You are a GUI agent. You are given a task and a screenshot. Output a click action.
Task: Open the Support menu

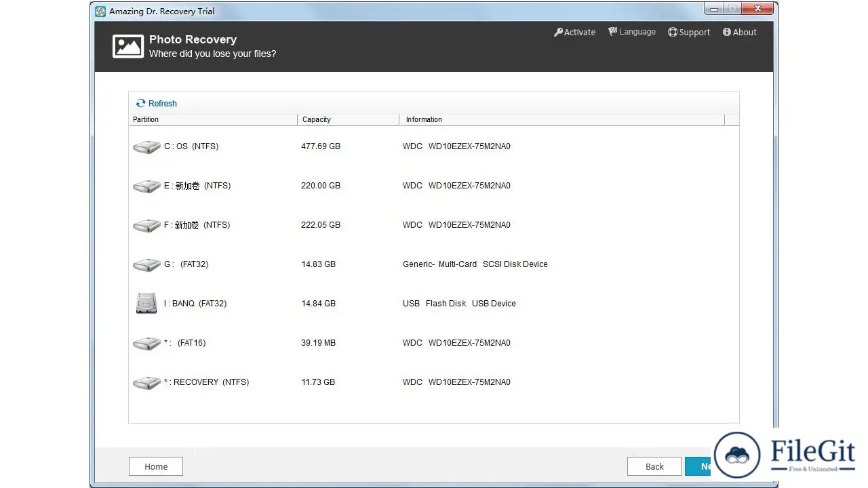pyautogui.click(x=689, y=32)
